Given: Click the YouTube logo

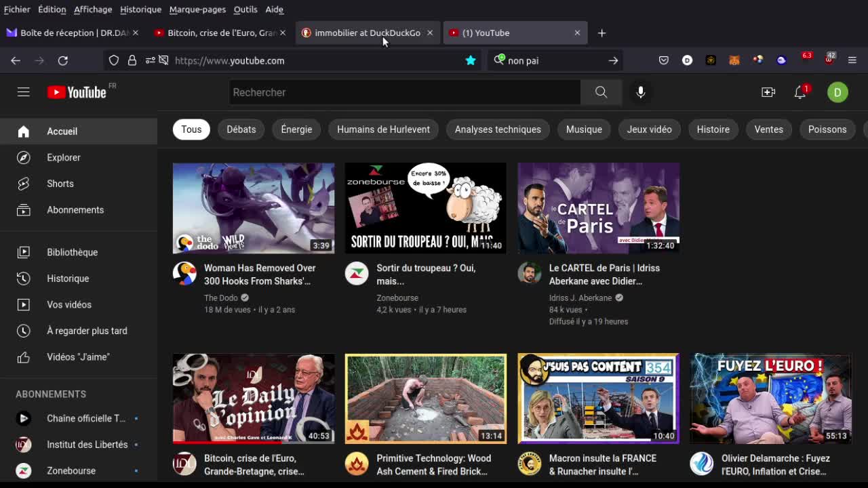Looking at the screenshot, I should click(x=77, y=92).
